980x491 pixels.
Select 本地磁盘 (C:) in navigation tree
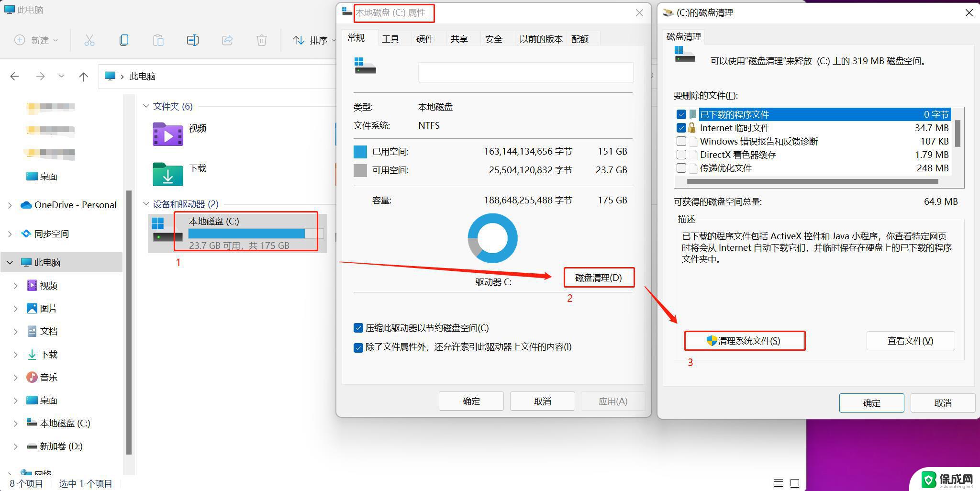[x=65, y=423]
